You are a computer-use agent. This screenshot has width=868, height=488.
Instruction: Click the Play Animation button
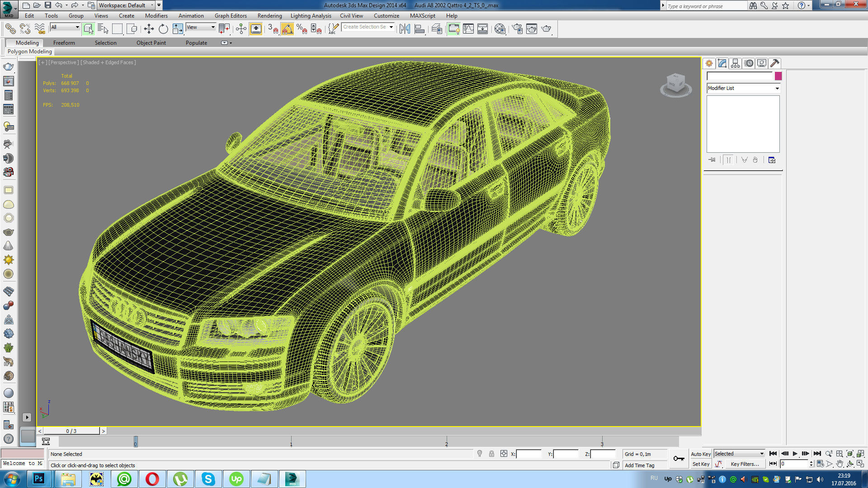tap(795, 454)
